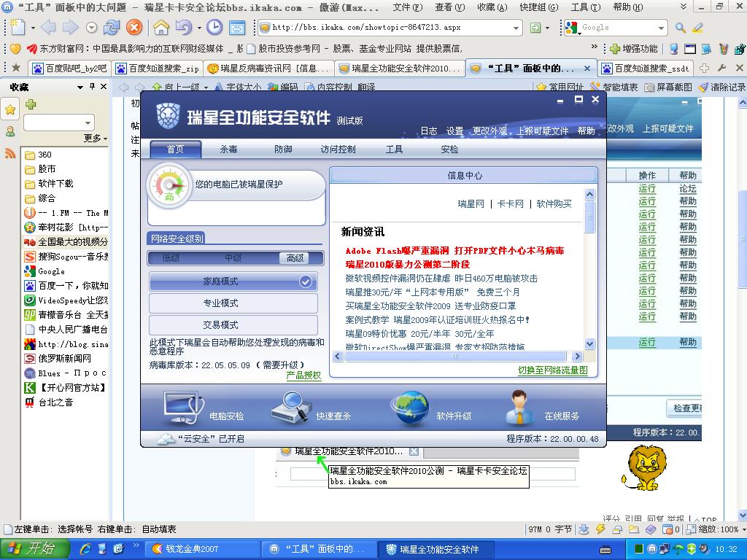Click the news panel vertical scrollbar thumb
747x560 pixels.
(589, 217)
